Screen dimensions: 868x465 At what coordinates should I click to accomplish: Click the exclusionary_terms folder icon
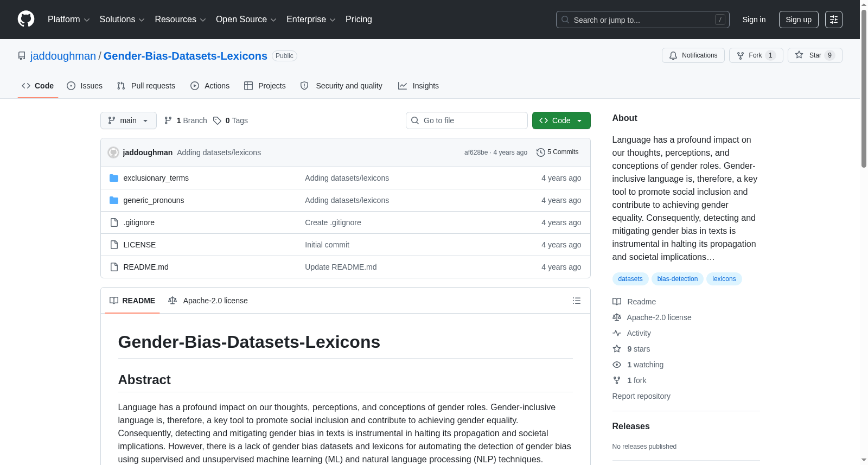[x=114, y=178]
